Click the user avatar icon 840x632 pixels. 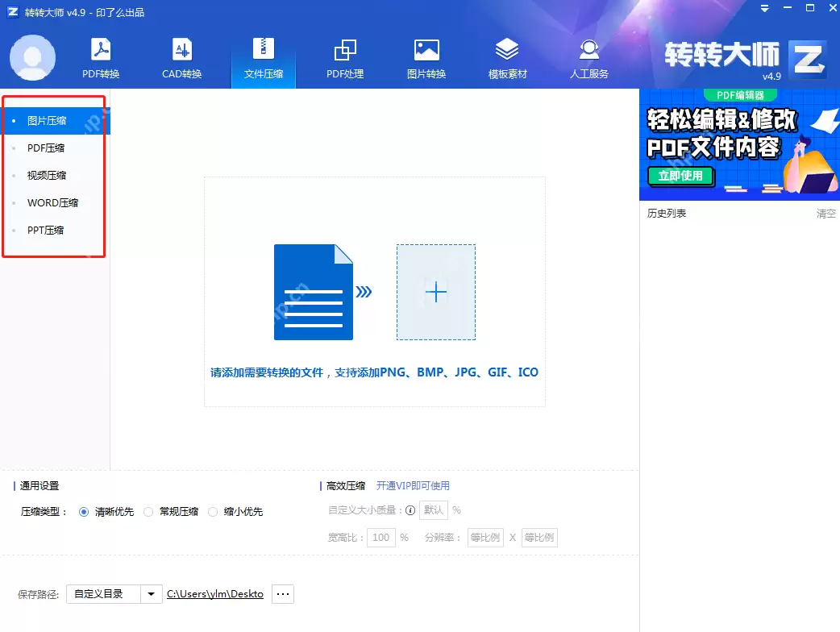pos(32,57)
